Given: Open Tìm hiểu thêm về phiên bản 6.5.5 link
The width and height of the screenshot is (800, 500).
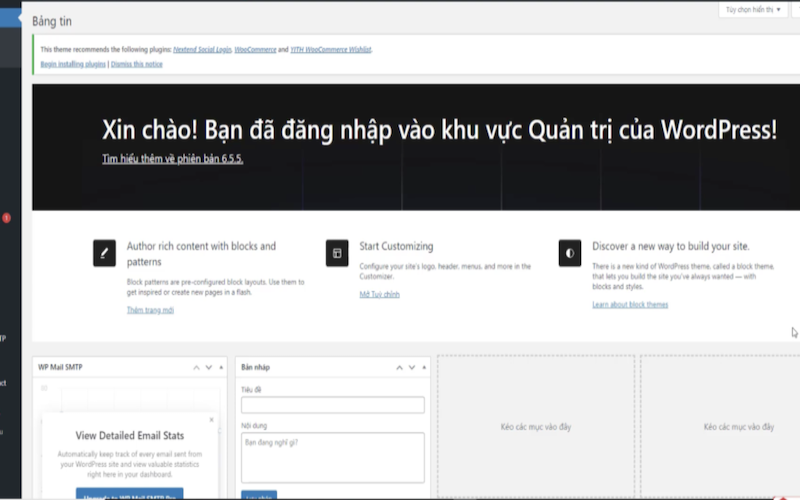Looking at the screenshot, I should coord(172,159).
